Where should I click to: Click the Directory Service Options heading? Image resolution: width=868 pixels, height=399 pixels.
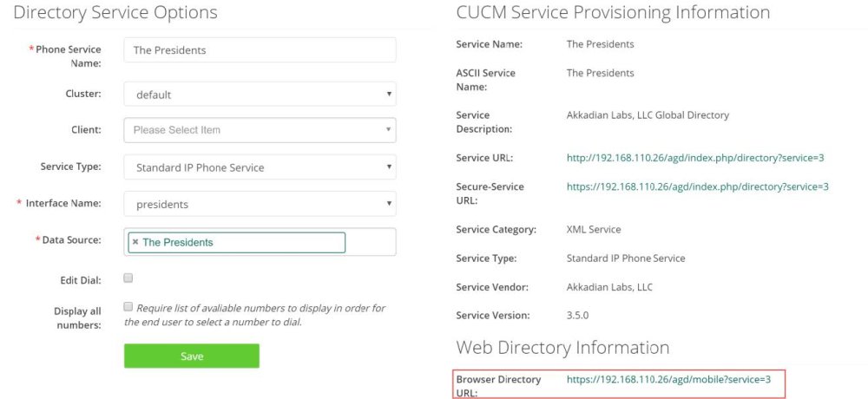[115, 13]
